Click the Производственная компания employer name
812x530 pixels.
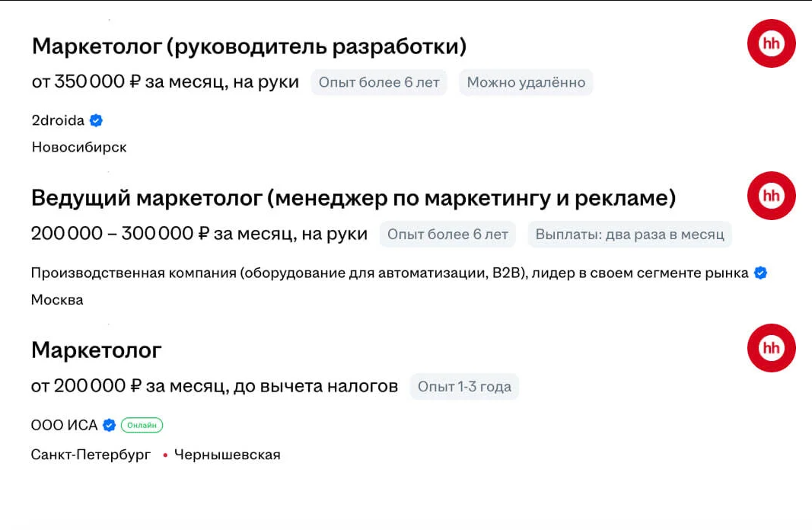tap(389, 273)
